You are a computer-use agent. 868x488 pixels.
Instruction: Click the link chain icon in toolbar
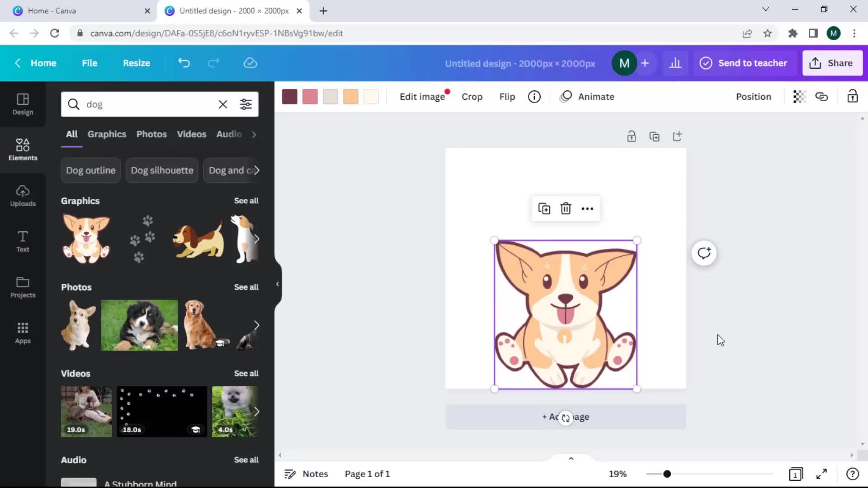click(x=821, y=97)
